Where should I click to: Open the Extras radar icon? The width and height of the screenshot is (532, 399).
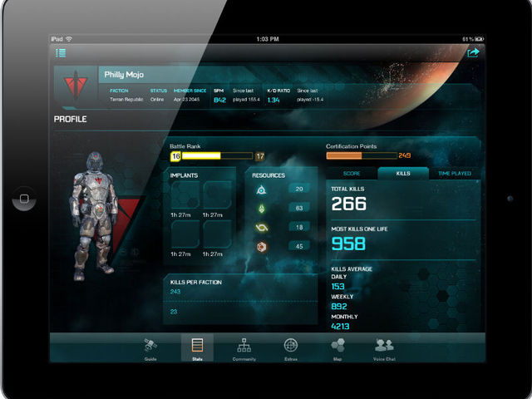[291, 345]
